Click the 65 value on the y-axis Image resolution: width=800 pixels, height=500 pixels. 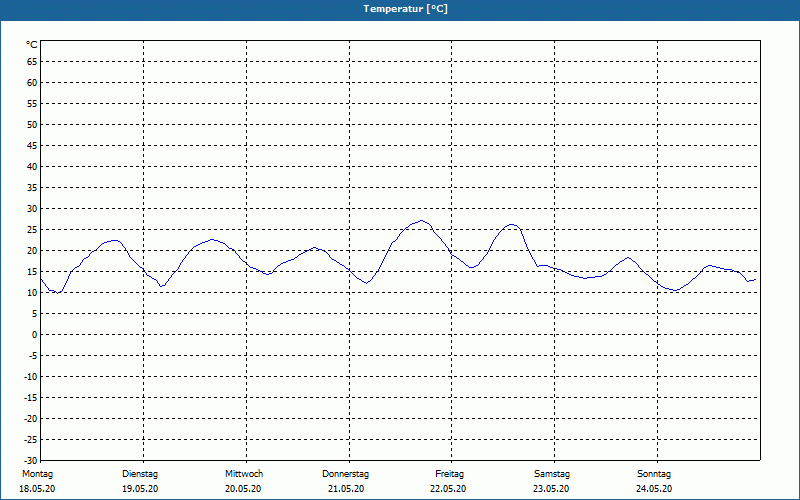point(32,62)
